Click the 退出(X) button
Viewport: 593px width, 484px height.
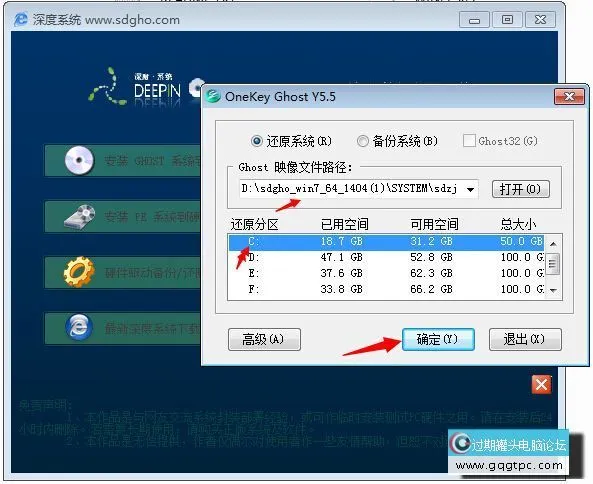(x=525, y=339)
